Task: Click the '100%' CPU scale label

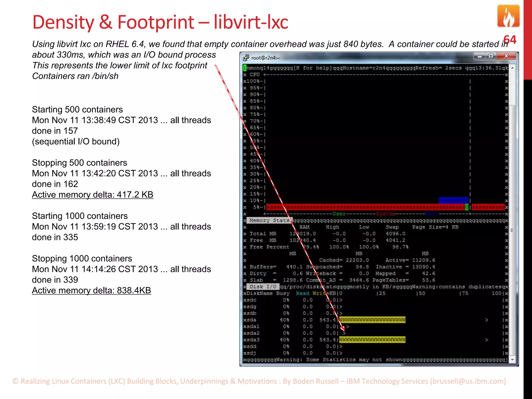Action: [x=253, y=81]
